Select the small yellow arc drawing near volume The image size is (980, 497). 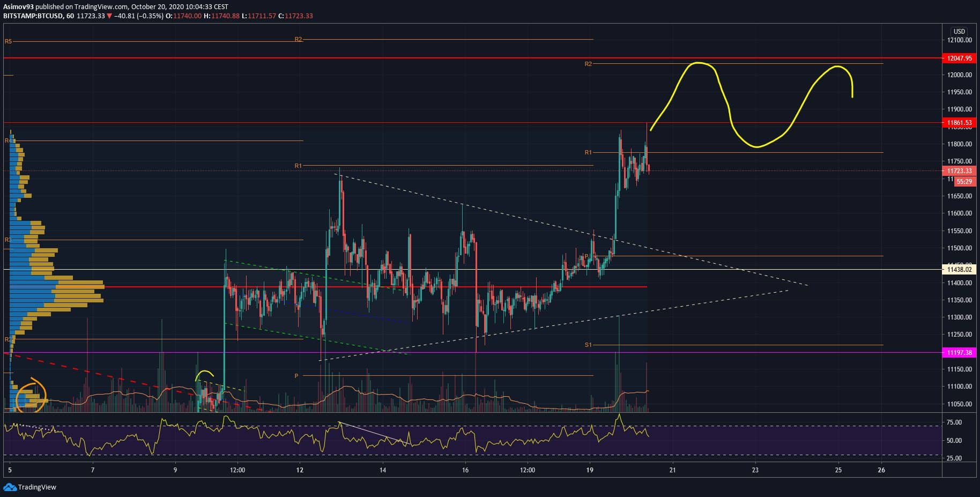204,373
